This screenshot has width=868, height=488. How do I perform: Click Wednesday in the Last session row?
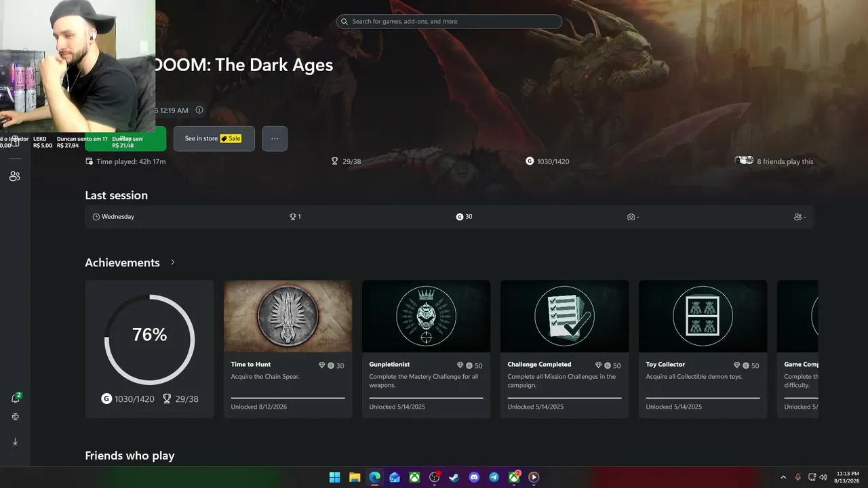[x=118, y=217]
